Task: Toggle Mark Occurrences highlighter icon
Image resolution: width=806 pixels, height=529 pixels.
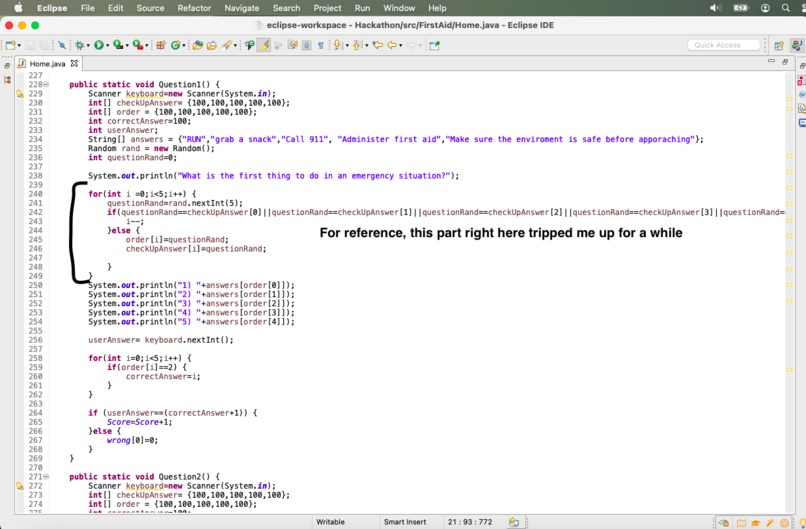Action: [264, 45]
